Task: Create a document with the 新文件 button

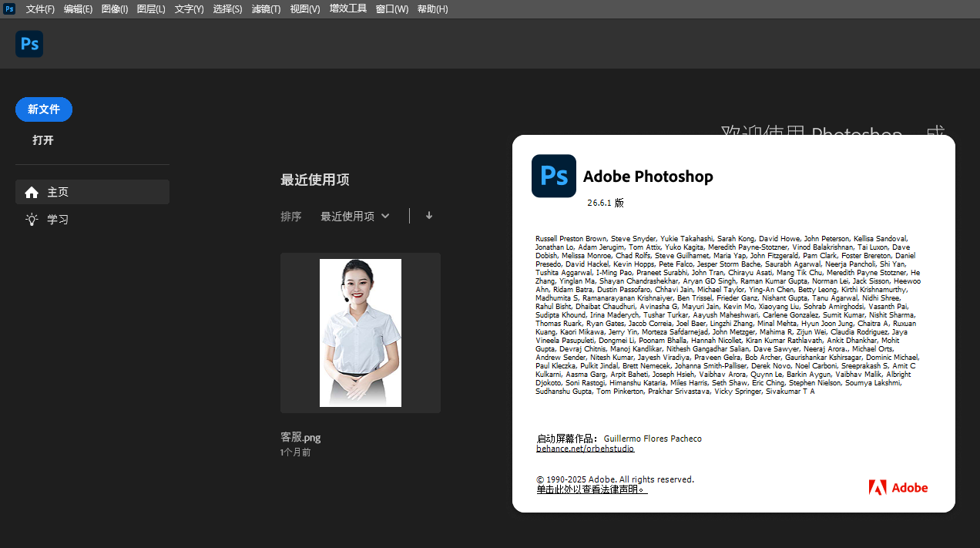Action: (x=44, y=109)
